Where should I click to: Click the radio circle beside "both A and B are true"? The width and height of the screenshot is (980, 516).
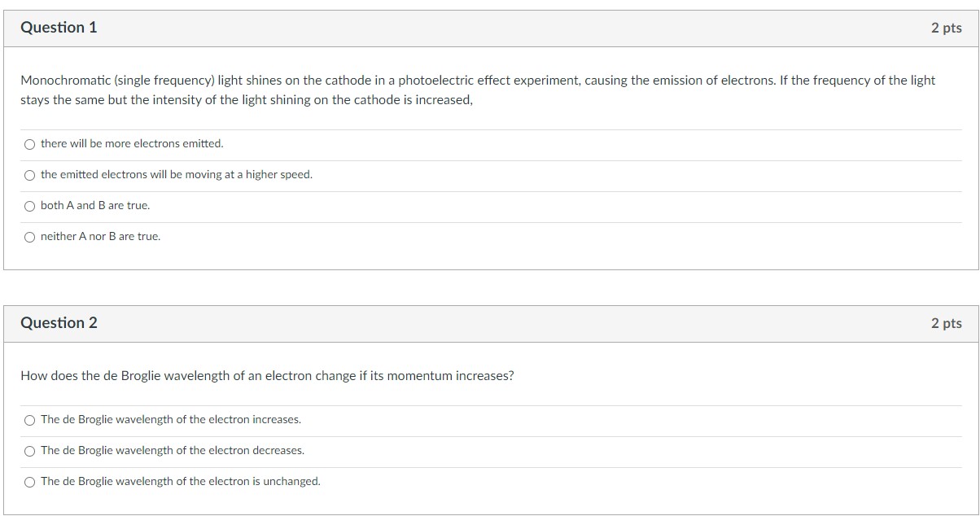pos(29,205)
